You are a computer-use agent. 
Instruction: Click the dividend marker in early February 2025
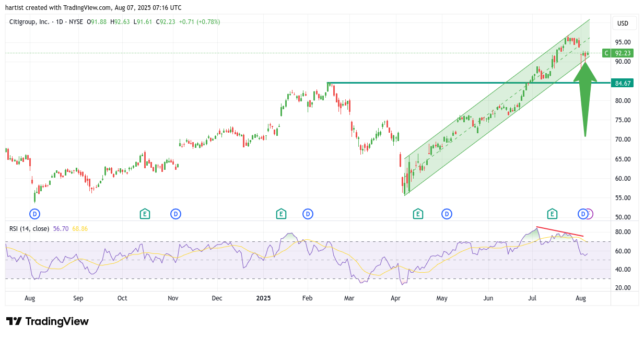pyautogui.click(x=308, y=214)
